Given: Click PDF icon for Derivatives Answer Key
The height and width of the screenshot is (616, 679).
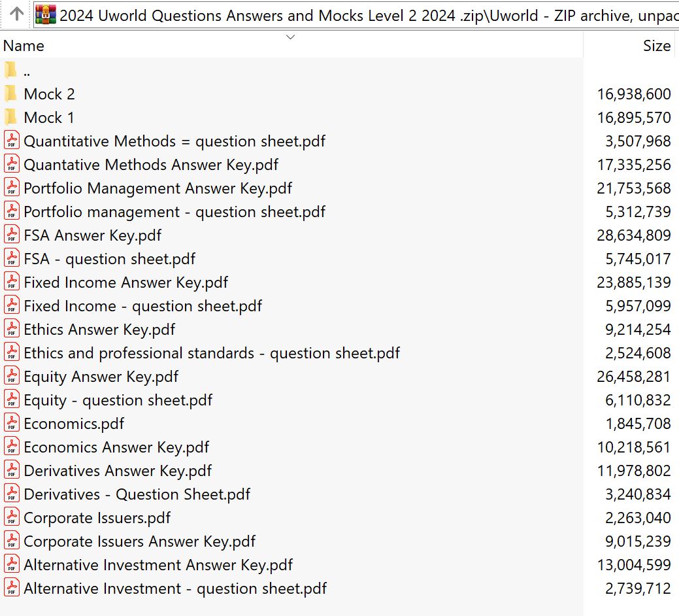Looking at the screenshot, I should click(x=12, y=470).
